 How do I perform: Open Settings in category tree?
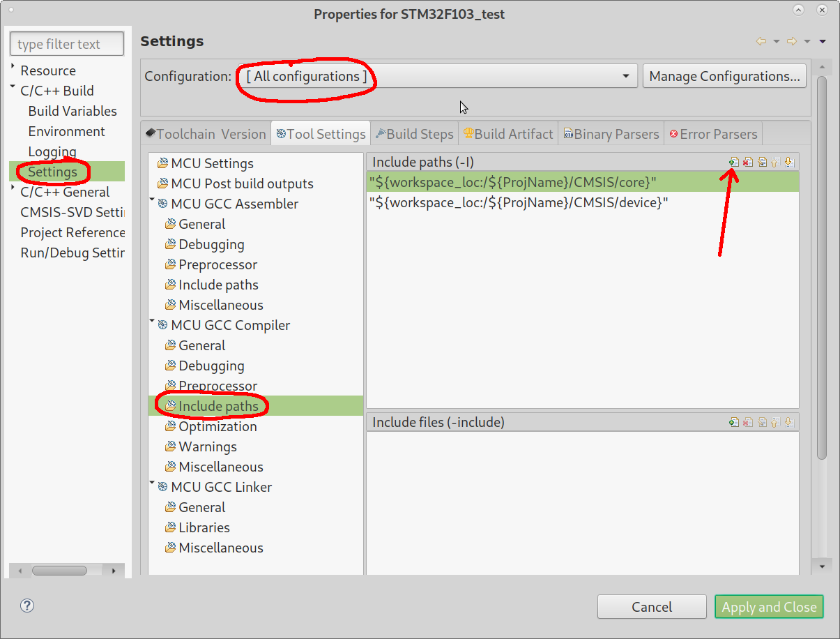(x=52, y=172)
